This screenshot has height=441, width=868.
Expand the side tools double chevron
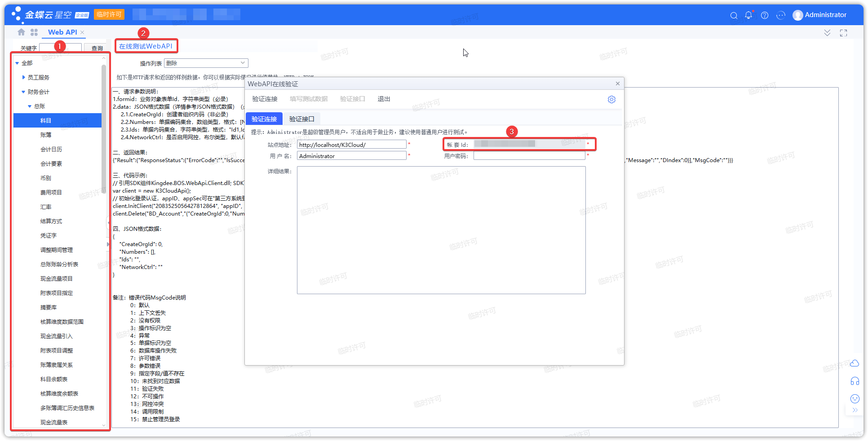coord(855,410)
